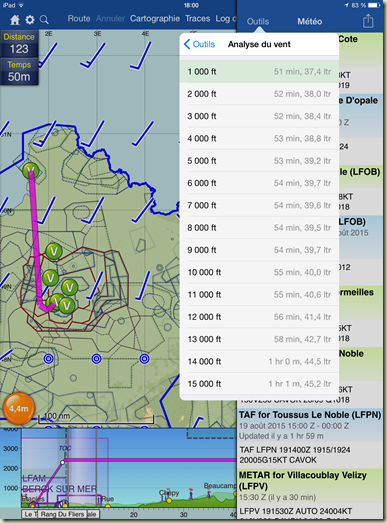The height and width of the screenshot is (523, 387).
Task: Open search with the magnifier icon
Action: click(44, 20)
